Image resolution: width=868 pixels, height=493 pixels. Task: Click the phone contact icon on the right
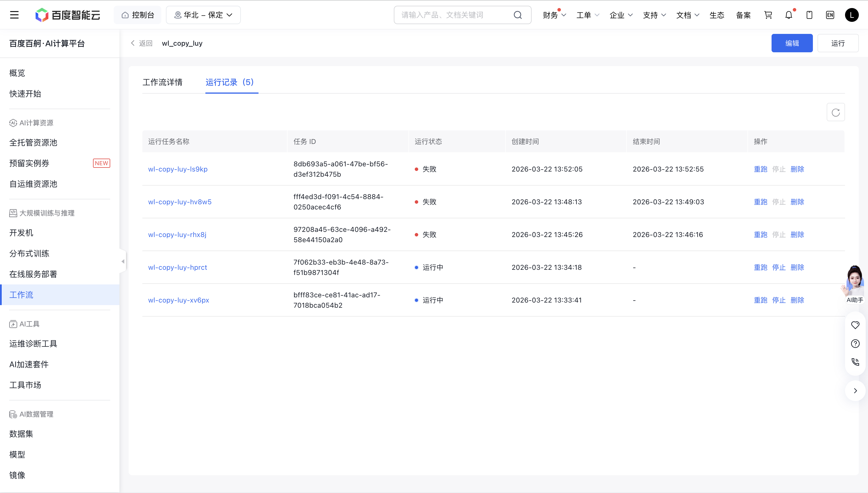855,362
